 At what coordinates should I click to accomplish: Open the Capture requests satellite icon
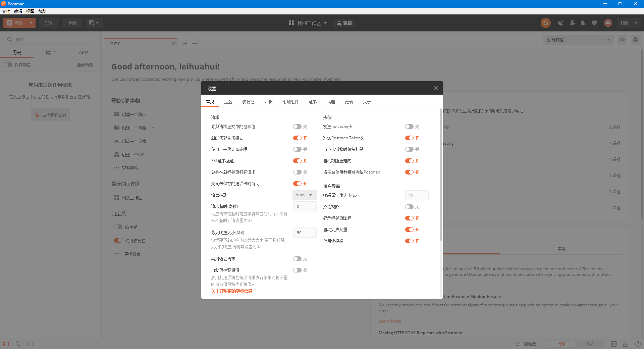[560, 23]
